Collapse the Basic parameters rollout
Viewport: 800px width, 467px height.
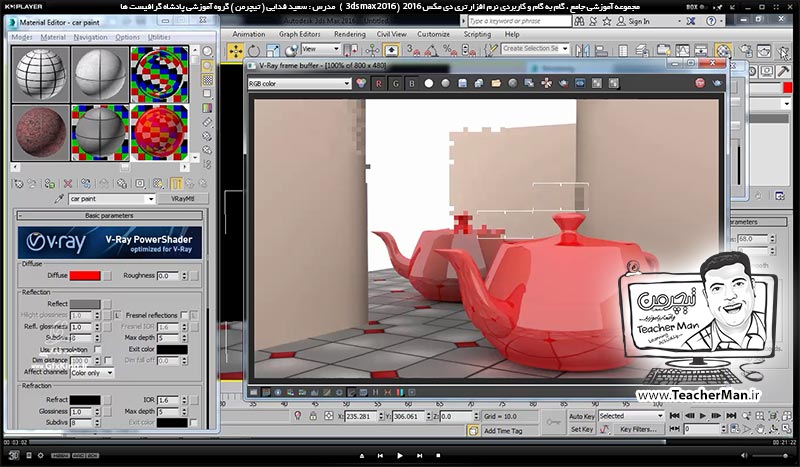coord(109,215)
